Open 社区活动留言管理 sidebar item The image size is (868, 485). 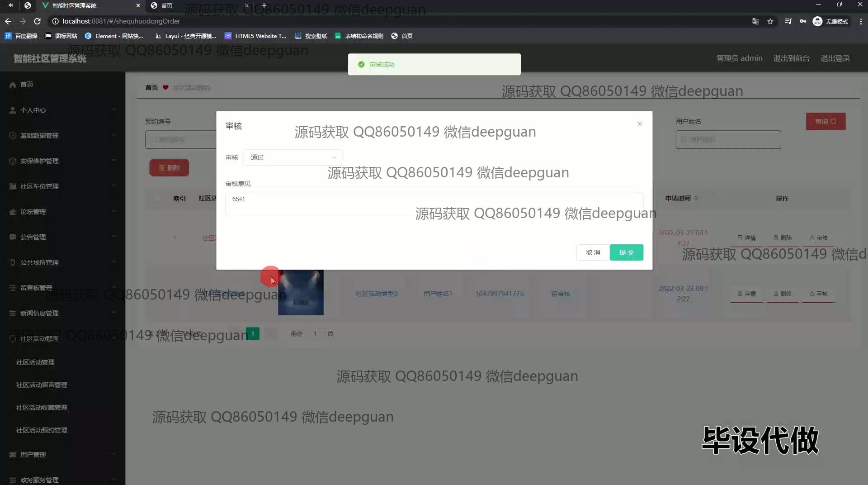click(x=42, y=385)
